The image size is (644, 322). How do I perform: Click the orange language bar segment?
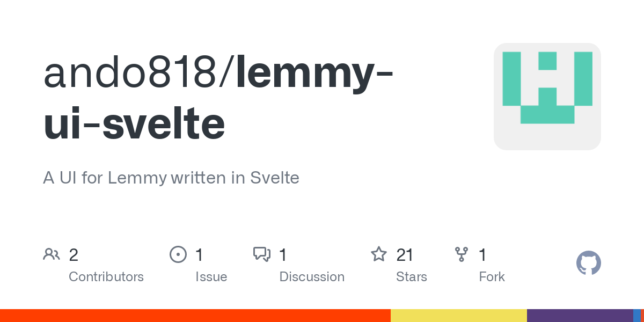tap(195, 316)
